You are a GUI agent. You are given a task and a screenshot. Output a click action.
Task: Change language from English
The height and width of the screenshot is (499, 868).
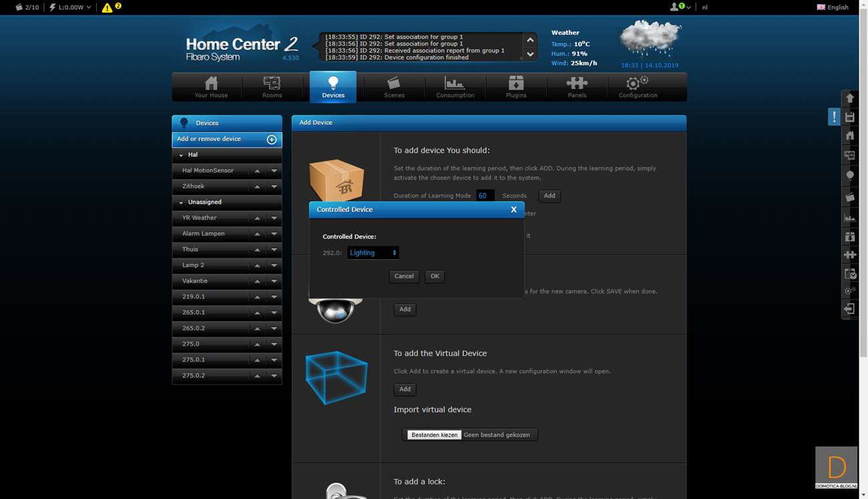(x=833, y=7)
